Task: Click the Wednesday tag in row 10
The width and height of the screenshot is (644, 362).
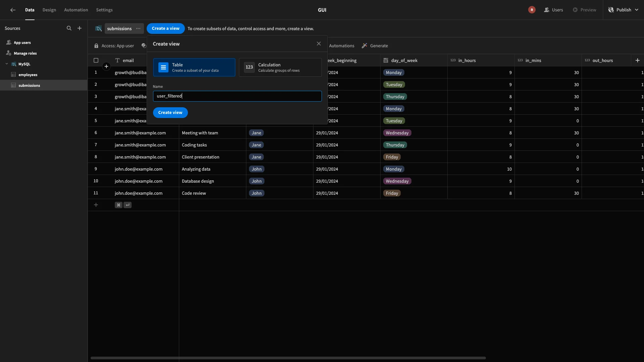Action: [397, 181]
